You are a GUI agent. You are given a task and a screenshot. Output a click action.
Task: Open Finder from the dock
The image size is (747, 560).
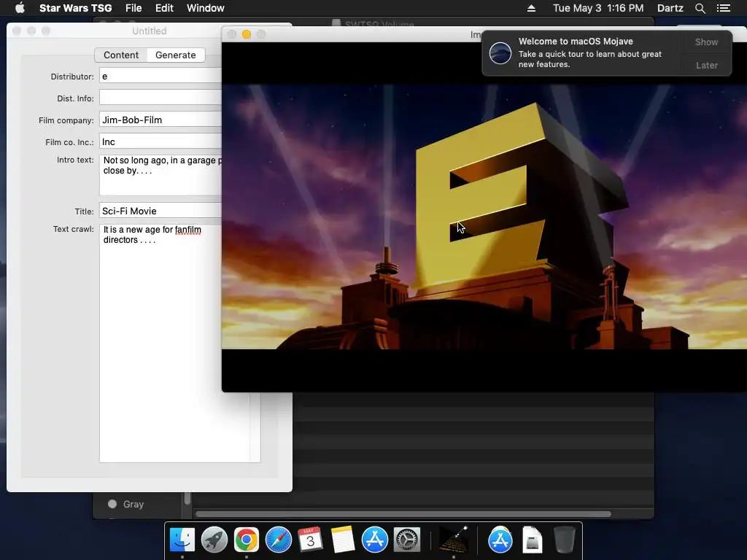click(x=182, y=540)
